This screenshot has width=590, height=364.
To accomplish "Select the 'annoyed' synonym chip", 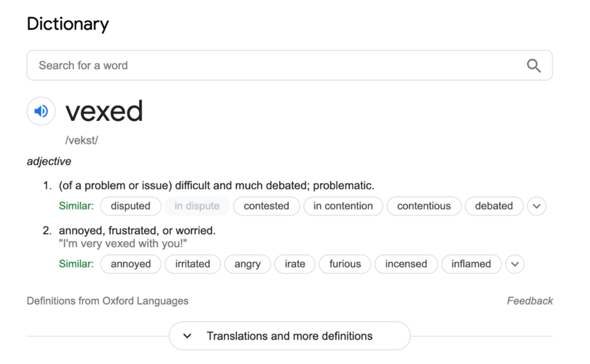I will click(130, 264).
